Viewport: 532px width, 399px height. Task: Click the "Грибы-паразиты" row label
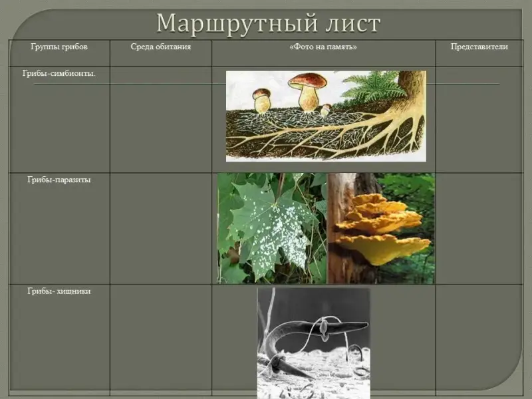pyautogui.click(x=59, y=180)
